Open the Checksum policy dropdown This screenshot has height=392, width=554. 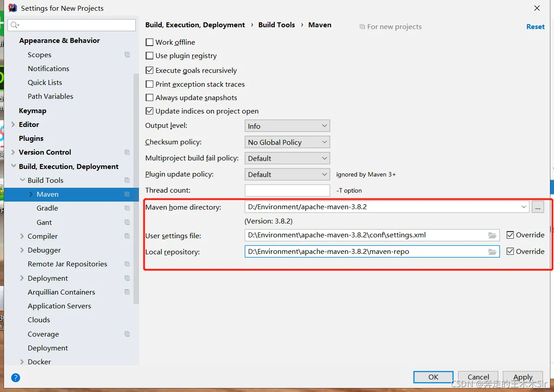point(287,142)
